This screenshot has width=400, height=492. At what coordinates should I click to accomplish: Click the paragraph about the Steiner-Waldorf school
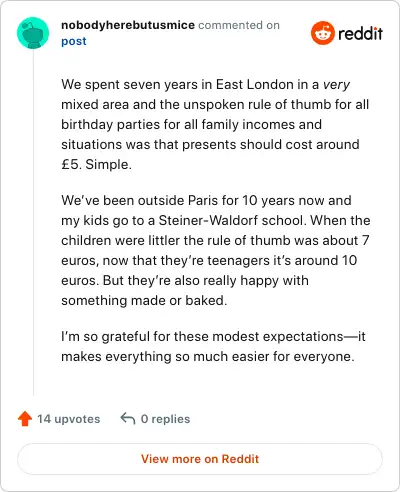pyautogui.click(x=216, y=250)
